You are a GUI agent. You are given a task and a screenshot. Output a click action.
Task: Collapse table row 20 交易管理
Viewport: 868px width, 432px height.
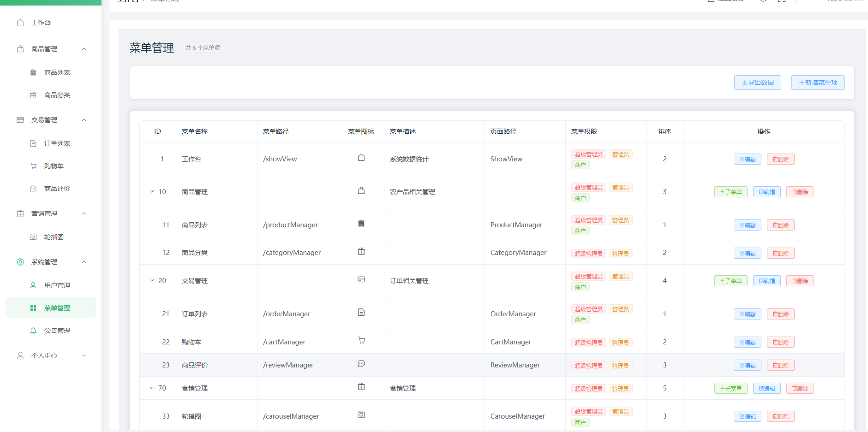point(152,281)
